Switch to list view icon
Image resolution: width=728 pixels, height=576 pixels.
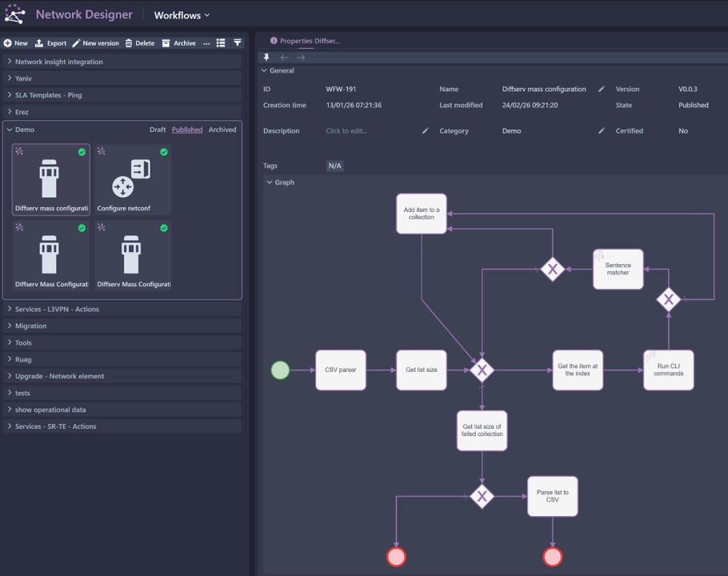221,43
